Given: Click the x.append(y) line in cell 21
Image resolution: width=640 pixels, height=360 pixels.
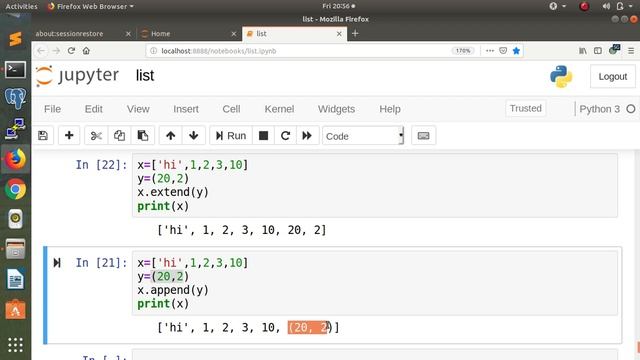Looking at the screenshot, I should [x=173, y=290].
